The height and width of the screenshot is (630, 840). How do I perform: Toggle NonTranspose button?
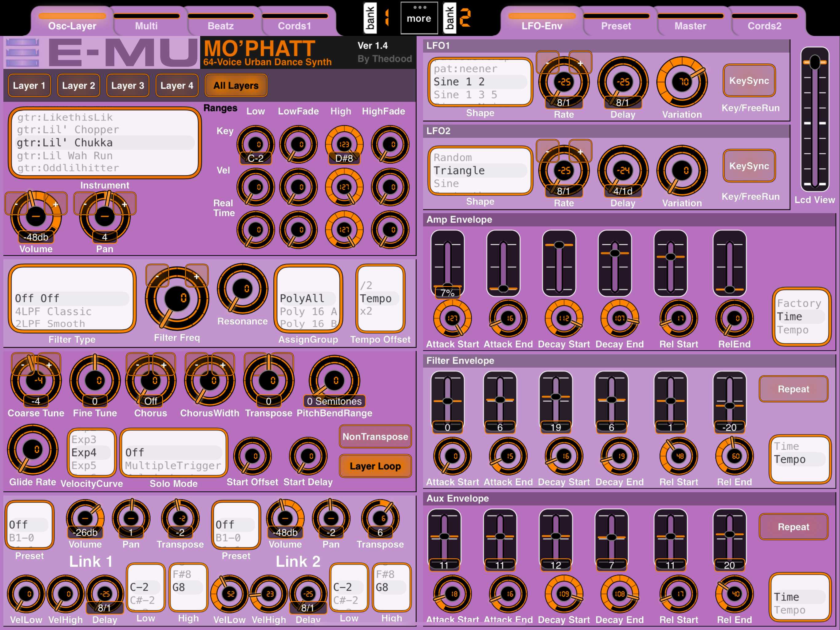point(375,437)
